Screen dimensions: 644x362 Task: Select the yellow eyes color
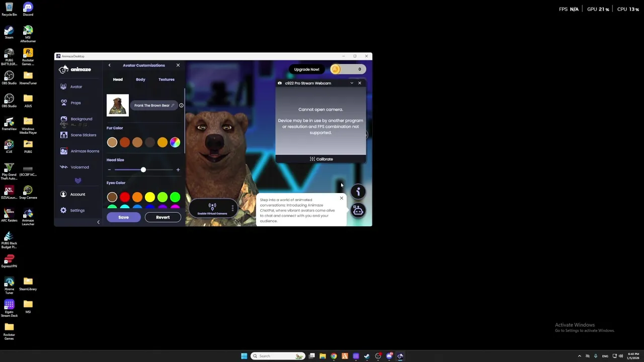coord(150,198)
